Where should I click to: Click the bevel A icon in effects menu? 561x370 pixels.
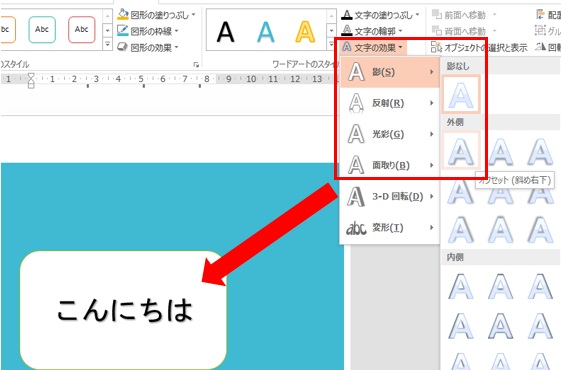356,165
